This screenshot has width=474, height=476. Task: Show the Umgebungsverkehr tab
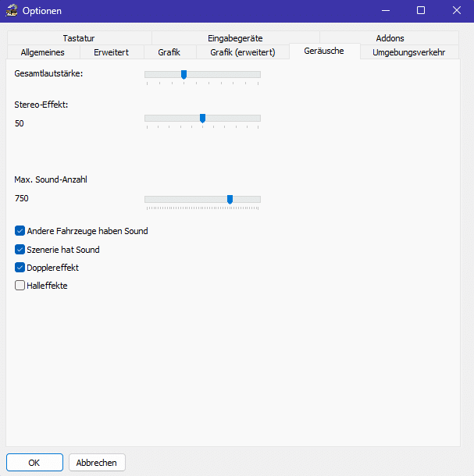click(408, 52)
